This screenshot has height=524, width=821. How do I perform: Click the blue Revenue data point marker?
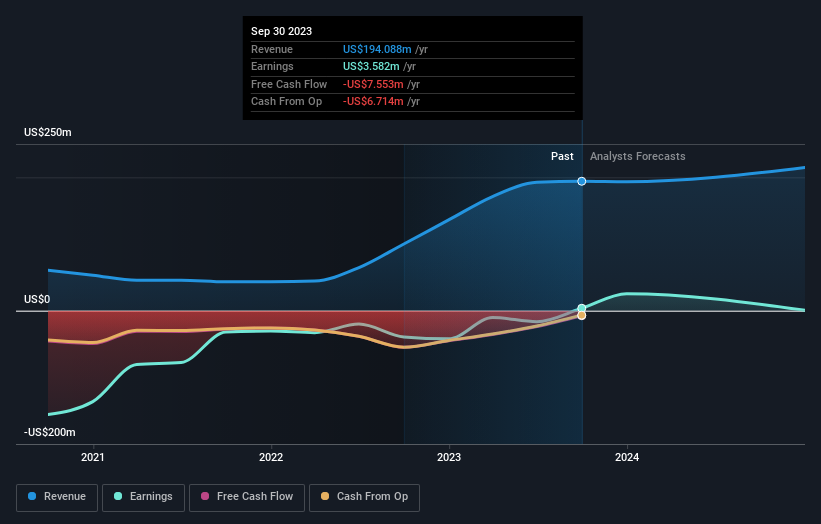582,181
